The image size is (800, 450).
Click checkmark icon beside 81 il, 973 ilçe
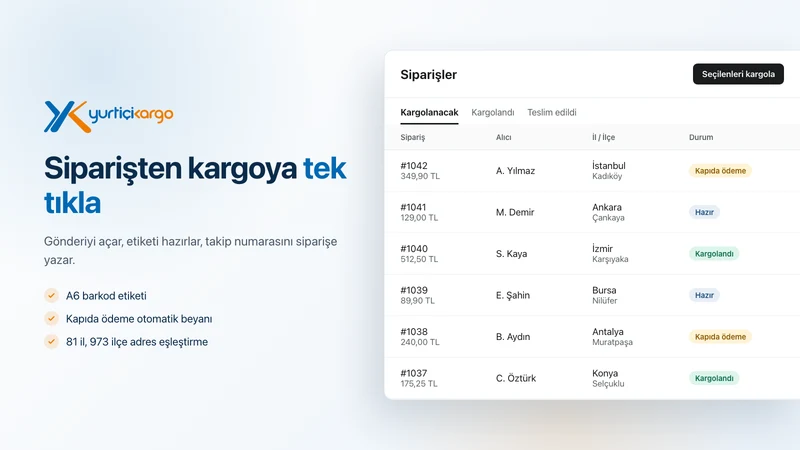51,341
